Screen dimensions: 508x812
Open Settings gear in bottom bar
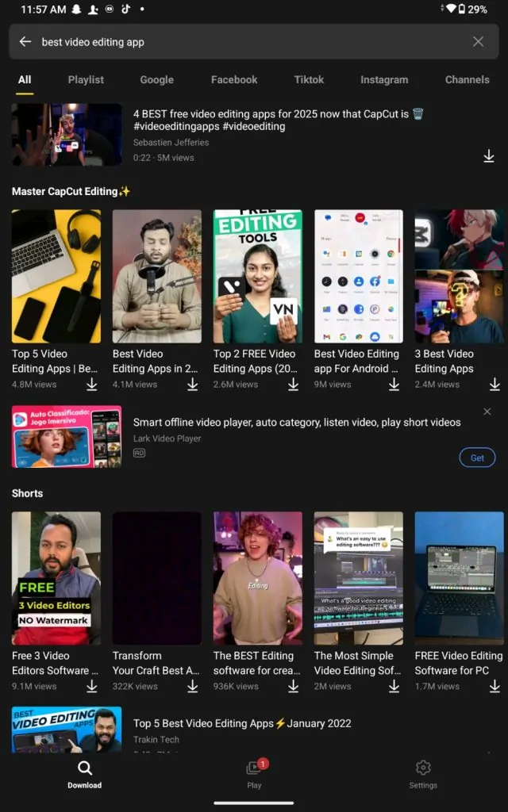click(x=423, y=768)
